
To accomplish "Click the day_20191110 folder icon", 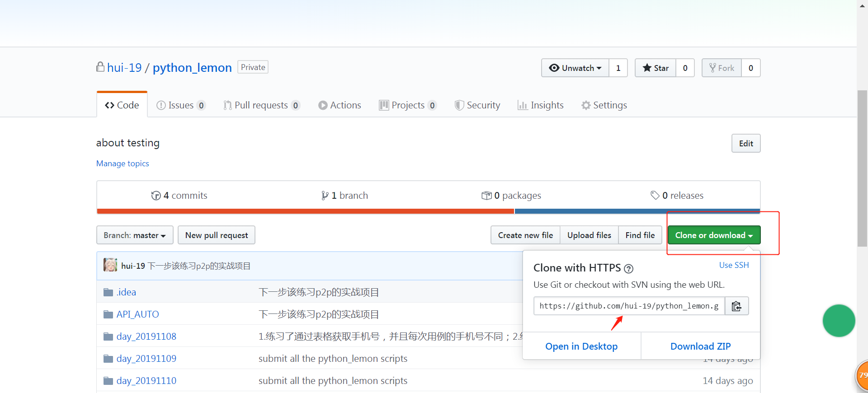I will (108, 381).
